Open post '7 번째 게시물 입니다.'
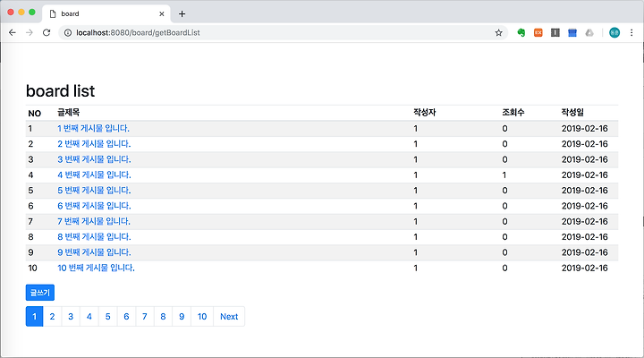 click(94, 222)
